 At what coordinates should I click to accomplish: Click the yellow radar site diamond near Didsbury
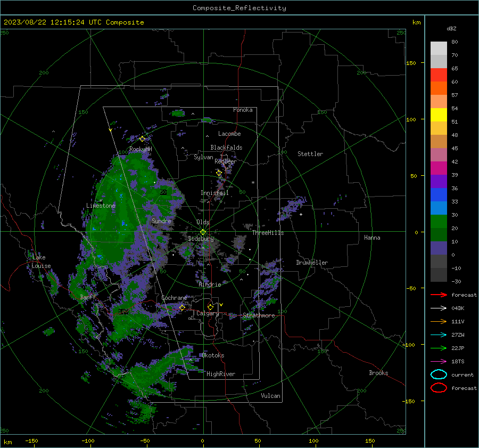203,232
